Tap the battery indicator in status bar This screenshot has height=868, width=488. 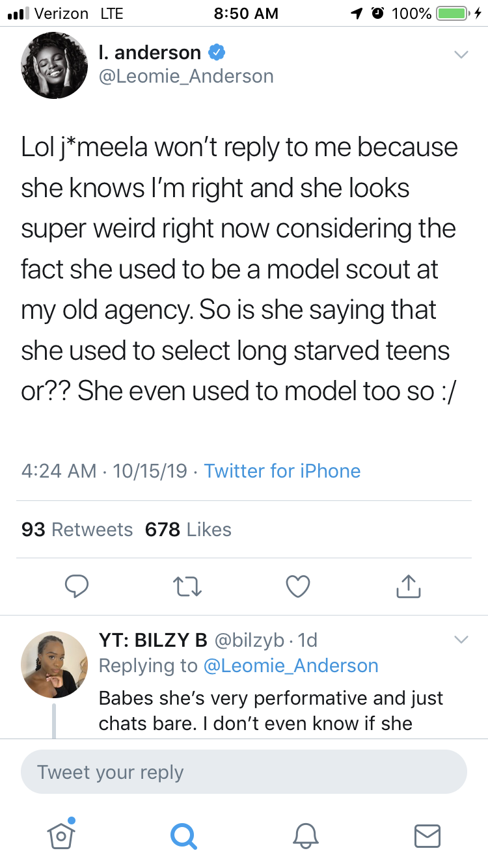[452, 13]
